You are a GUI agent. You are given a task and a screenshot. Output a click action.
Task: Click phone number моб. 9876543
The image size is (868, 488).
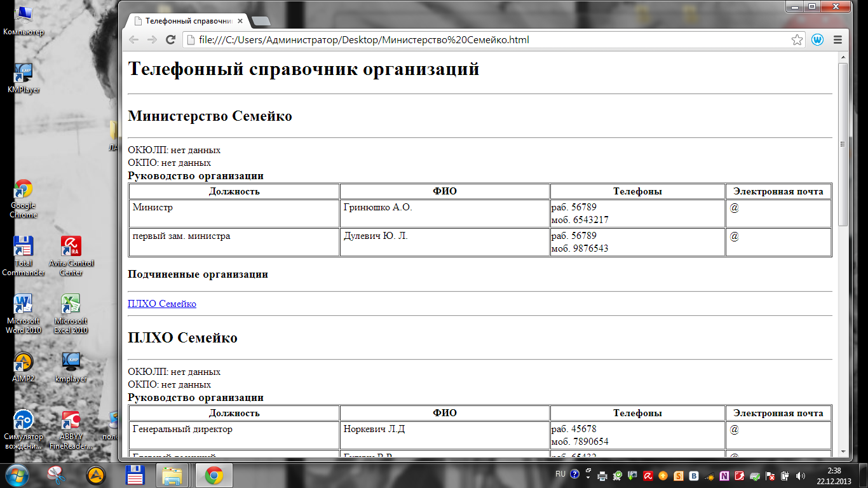click(x=580, y=248)
